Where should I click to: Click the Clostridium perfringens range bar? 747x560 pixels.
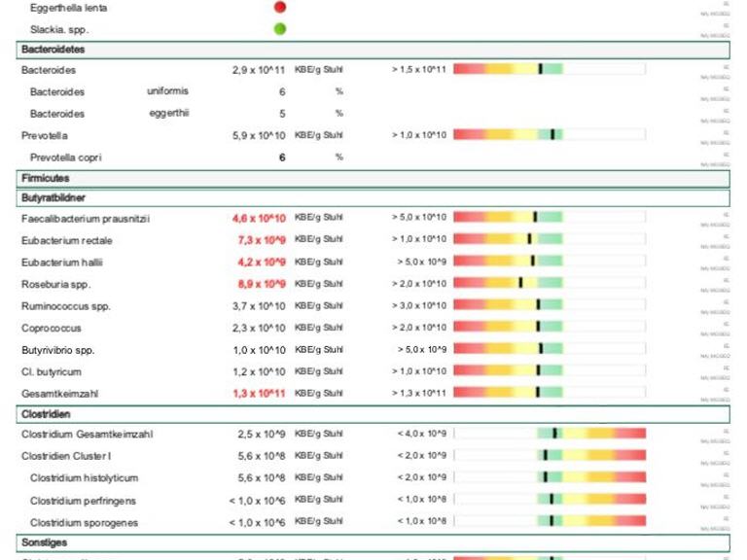coord(550,499)
